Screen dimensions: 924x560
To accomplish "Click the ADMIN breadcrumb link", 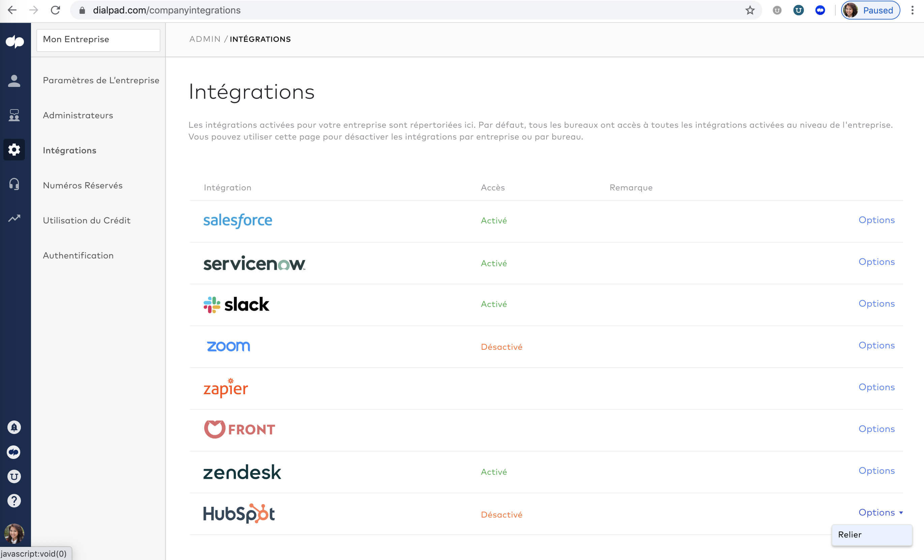I will click(205, 39).
